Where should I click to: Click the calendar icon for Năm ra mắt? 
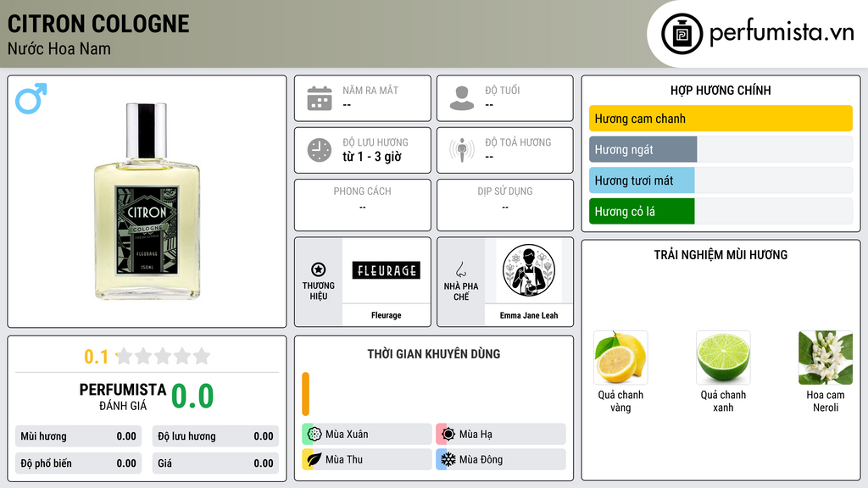point(320,98)
